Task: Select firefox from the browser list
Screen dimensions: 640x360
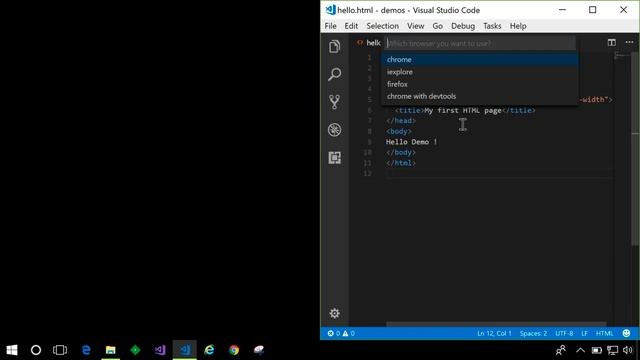Action: click(480, 84)
